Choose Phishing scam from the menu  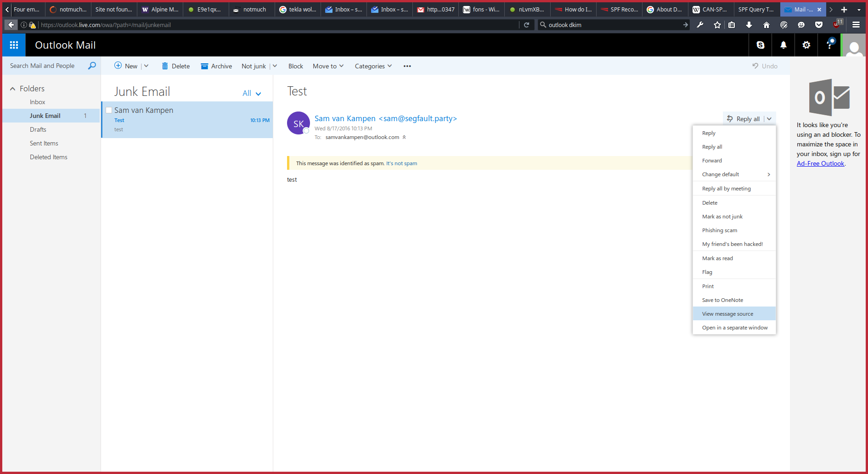click(719, 230)
